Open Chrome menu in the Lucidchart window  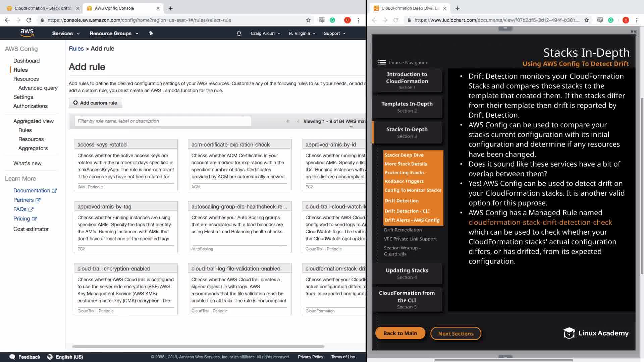point(637,20)
